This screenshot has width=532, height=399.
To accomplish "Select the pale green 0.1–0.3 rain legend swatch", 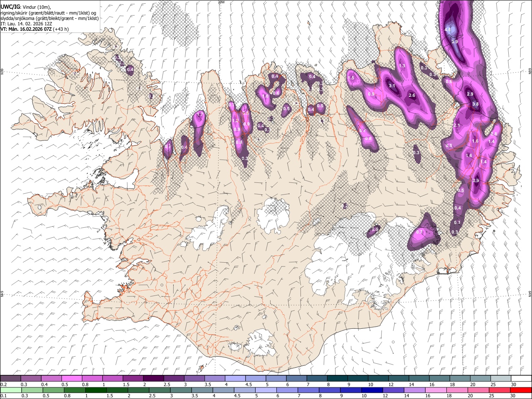I will [x=11, y=390].
